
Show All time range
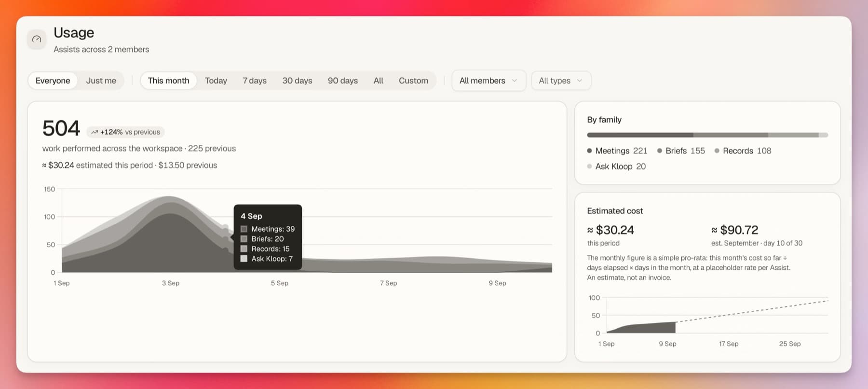tap(378, 81)
